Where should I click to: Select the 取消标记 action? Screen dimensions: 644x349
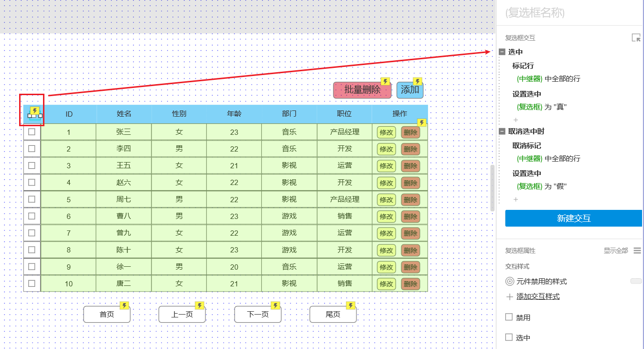pyautogui.click(x=526, y=145)
